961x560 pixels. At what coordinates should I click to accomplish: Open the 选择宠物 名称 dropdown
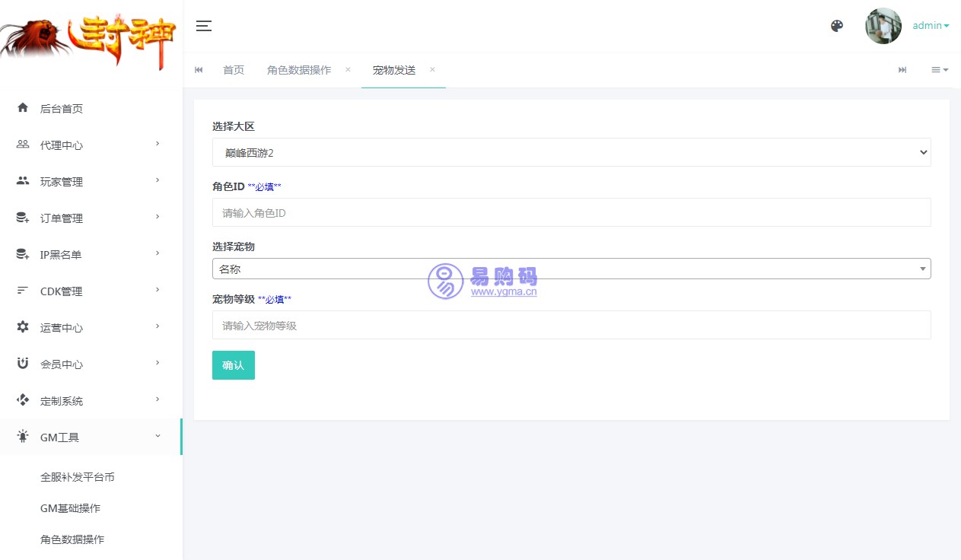pos(571,269)
